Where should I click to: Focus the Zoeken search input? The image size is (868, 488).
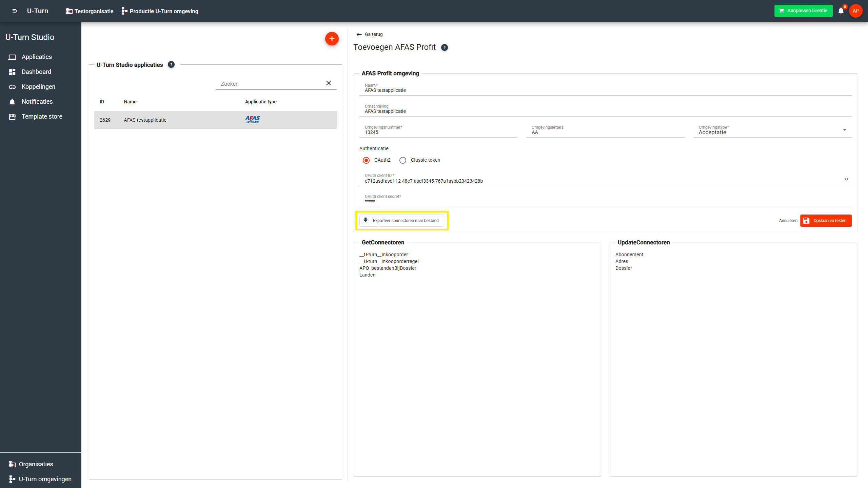pyautogui.click(x=270, y=84)
